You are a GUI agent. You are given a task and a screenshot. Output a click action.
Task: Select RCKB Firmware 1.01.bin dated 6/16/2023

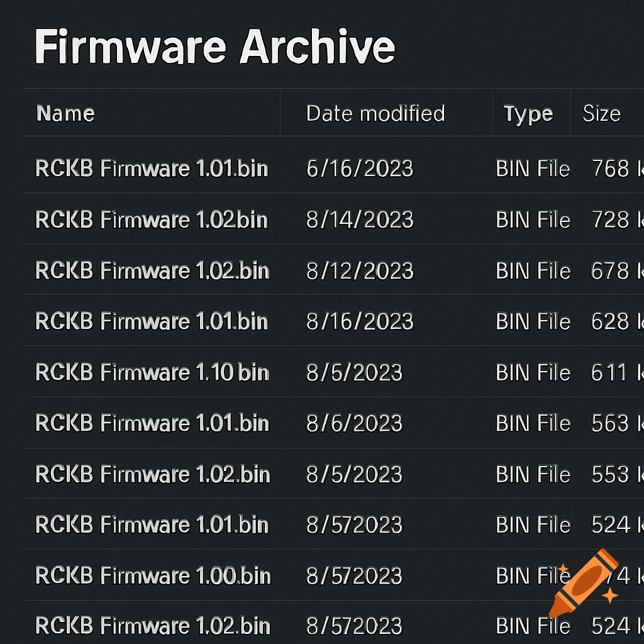coord(151,169)
